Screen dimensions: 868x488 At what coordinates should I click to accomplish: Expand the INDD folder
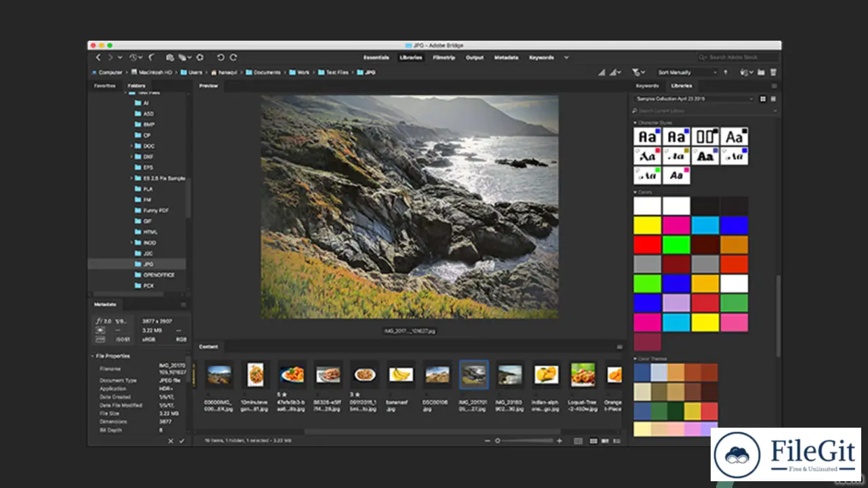[x=132, y=243]
